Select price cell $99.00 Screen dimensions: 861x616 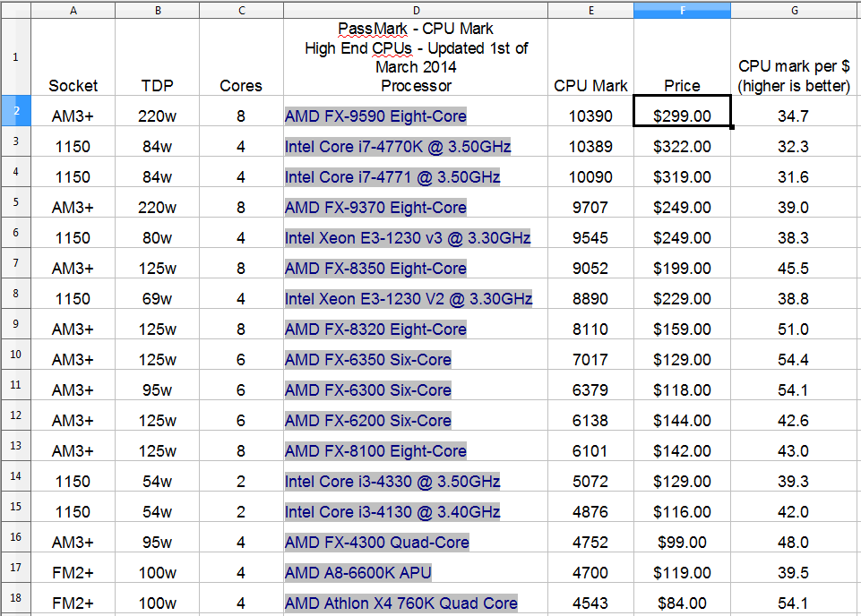682,537
